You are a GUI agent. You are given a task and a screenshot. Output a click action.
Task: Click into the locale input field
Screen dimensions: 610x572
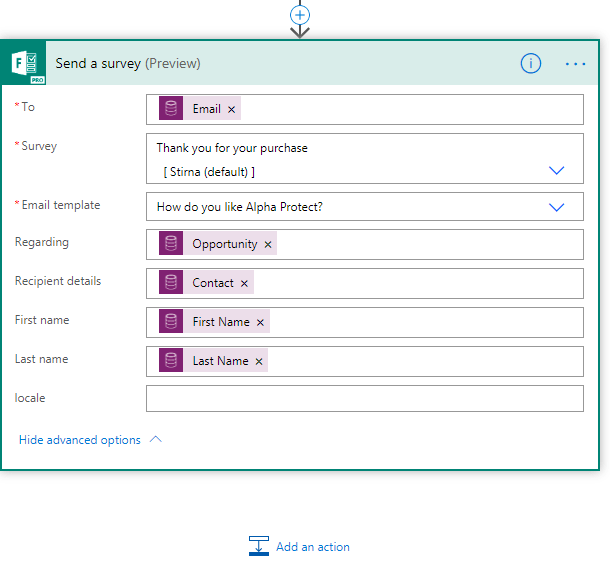364,399
